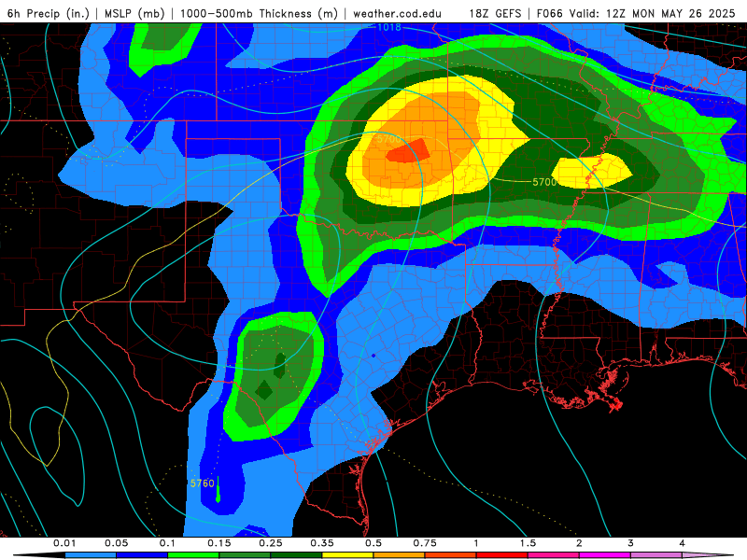Click the 0.75 legend value
This screenshot has height=560, width=747.
425,543
